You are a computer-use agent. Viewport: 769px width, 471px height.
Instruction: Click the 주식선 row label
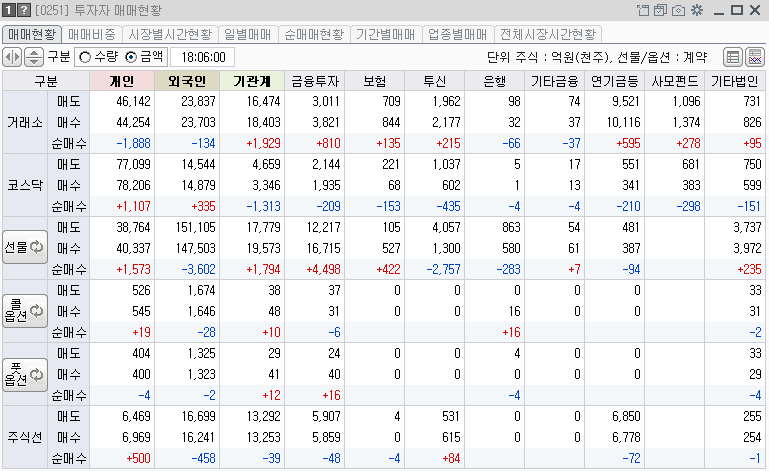pos(25,437)
